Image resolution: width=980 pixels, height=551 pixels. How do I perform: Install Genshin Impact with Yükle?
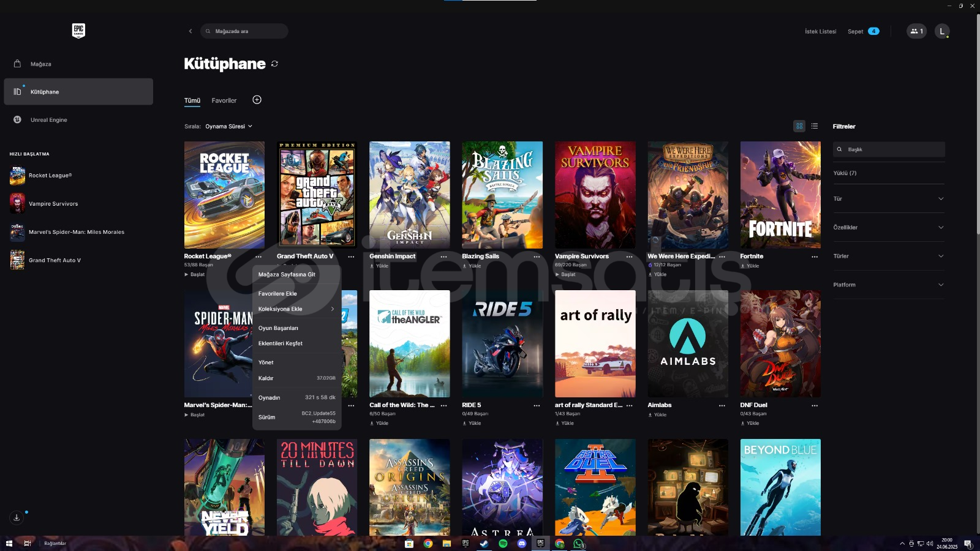(379, 266)
